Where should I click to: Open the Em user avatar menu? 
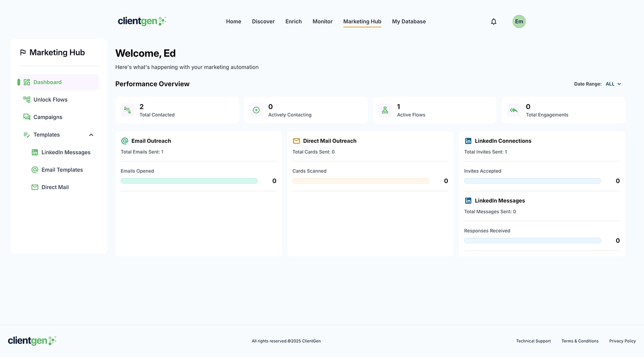click(519, 21)
